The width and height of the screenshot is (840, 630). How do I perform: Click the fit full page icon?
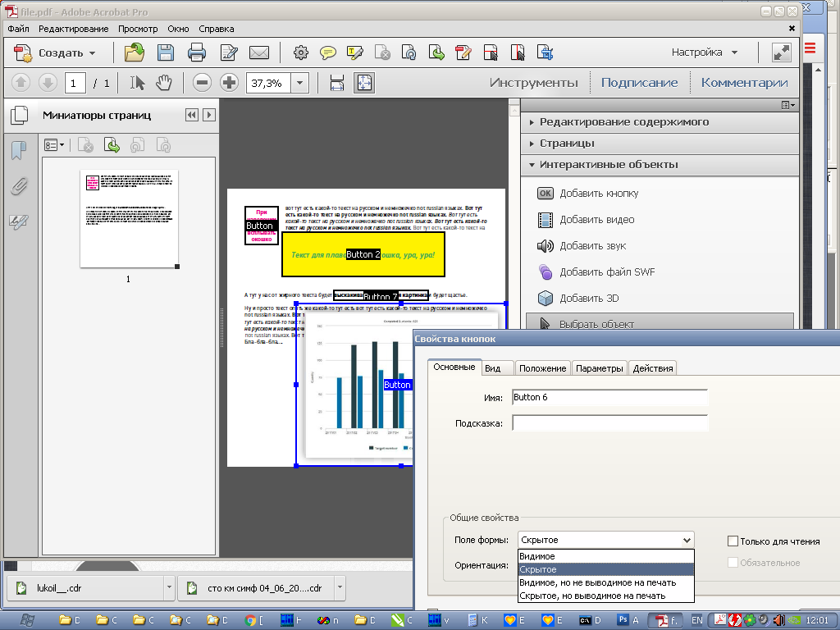(x=364, y=83)
